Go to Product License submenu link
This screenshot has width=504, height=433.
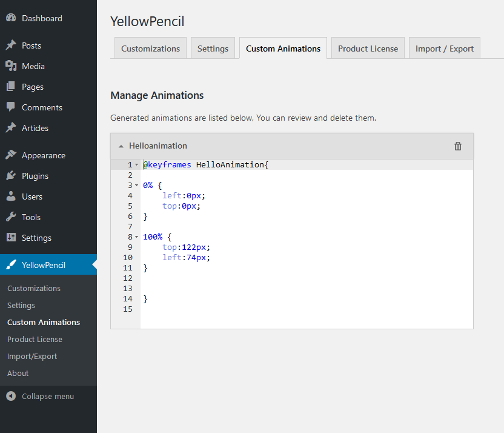(35, 339)
